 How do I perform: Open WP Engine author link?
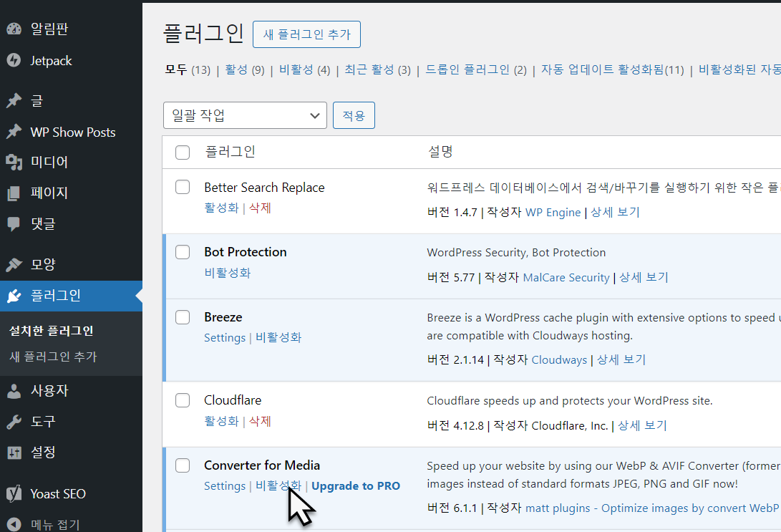[x=553, y=212]
